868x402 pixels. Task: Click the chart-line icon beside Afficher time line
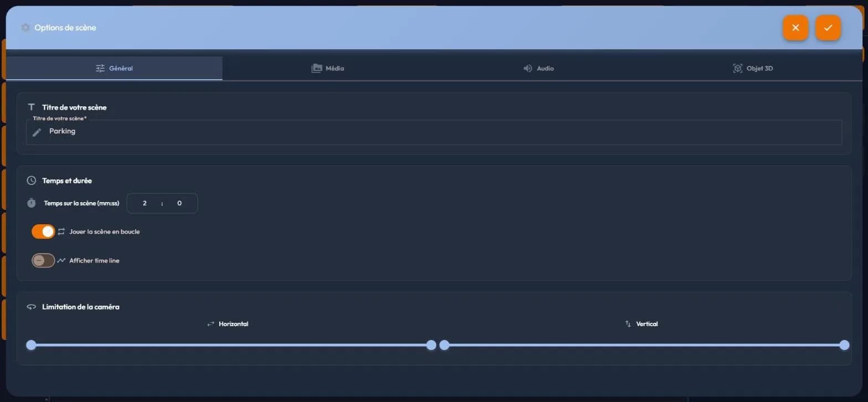(61, 260)
